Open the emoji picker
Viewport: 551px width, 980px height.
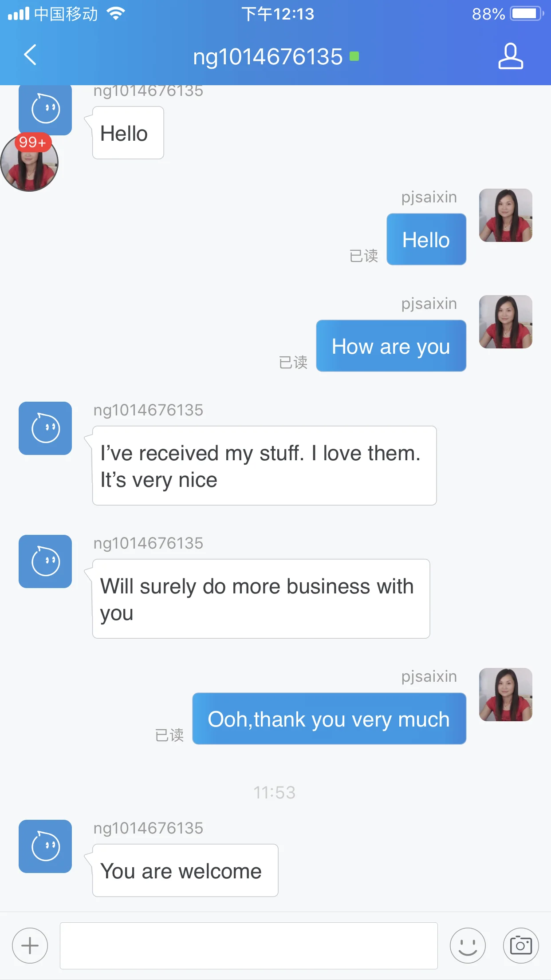(x=468, y=945)
